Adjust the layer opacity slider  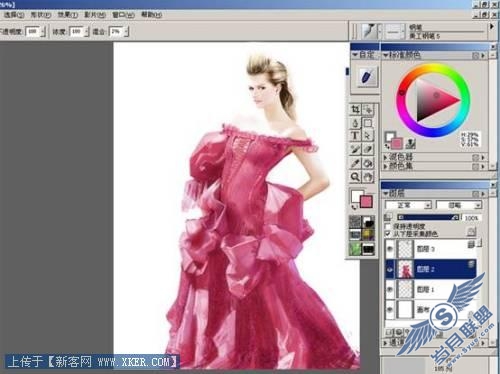428,218
